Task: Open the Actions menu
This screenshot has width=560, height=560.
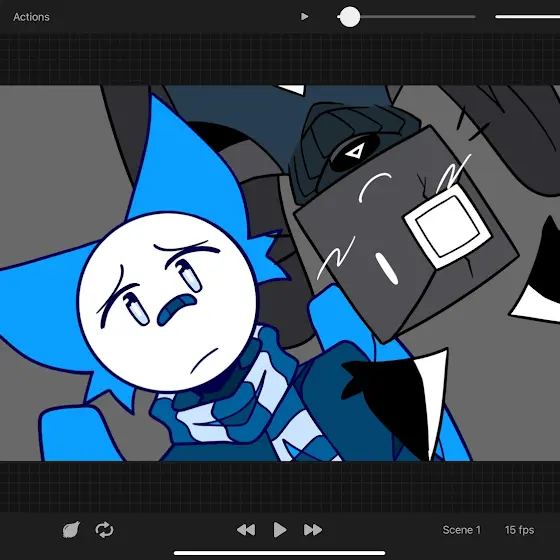Action: 31,17
